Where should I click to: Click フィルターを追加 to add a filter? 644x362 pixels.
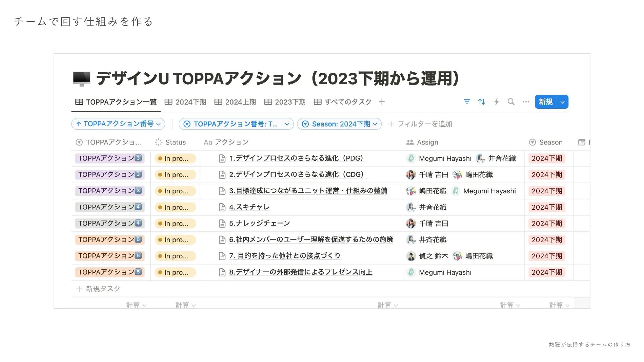pos(420,124)
